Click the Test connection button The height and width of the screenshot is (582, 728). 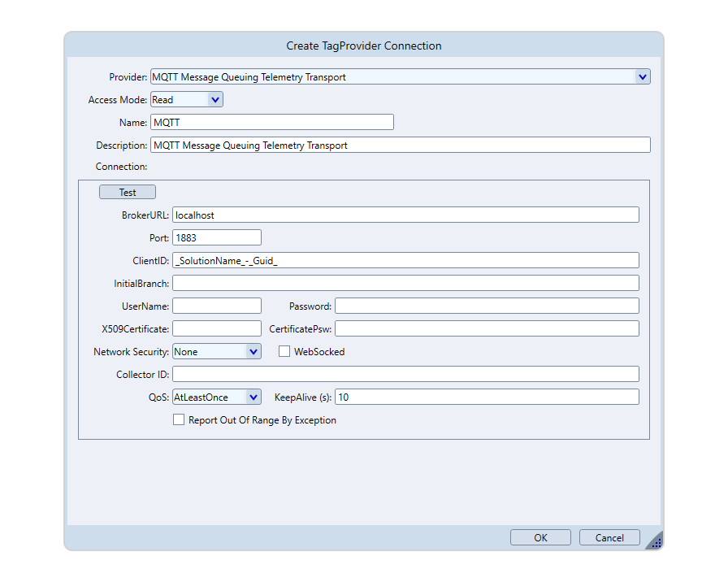[x=128, y=193]
